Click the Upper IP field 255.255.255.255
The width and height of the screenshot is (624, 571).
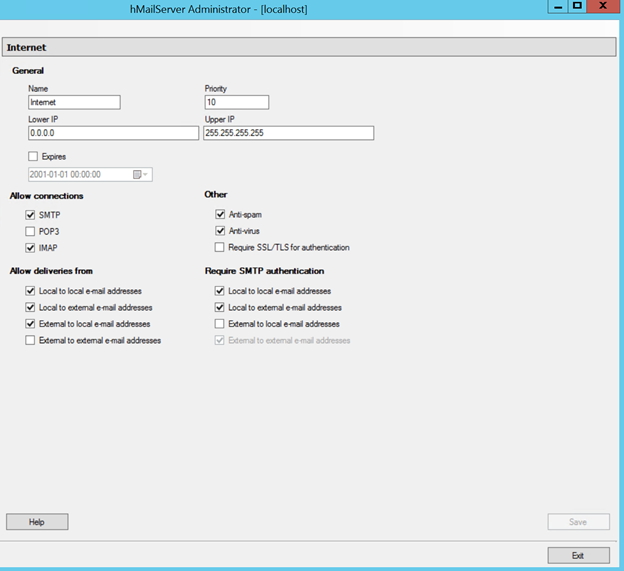pyautogui.click(x=289, y=133)
